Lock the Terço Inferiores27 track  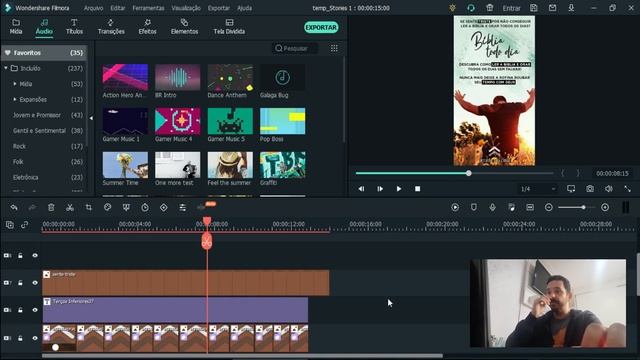pos(20,310)
